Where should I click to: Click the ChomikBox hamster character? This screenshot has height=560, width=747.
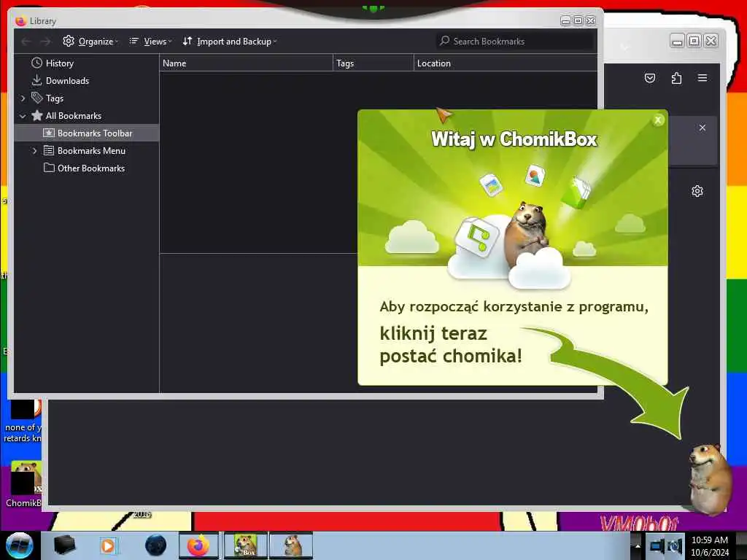click(710, 478)
